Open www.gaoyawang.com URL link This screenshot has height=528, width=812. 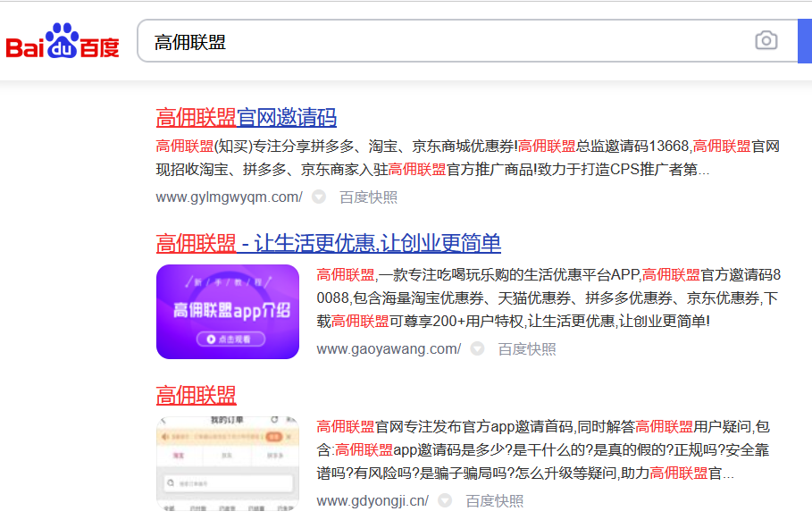(389, 349)
